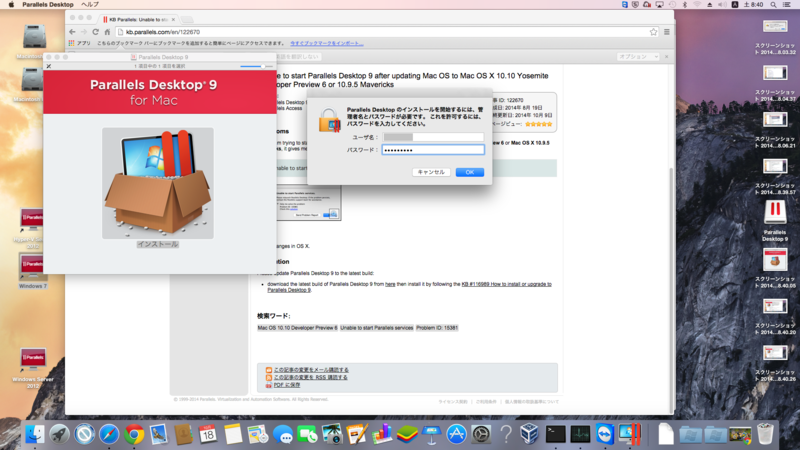Open Keynote podium icon in Dock
800x450 pixels.
[x=431, y=434]
